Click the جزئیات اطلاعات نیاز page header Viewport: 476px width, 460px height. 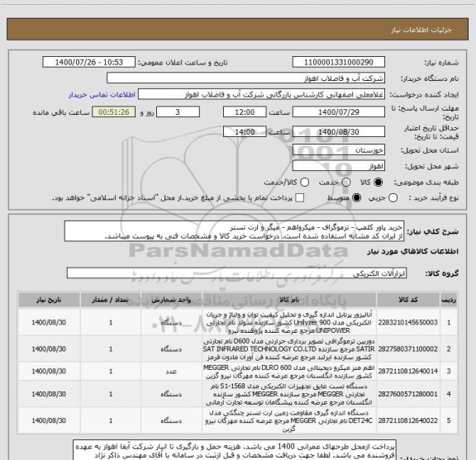pyautogui.click(x=421, y=30)
